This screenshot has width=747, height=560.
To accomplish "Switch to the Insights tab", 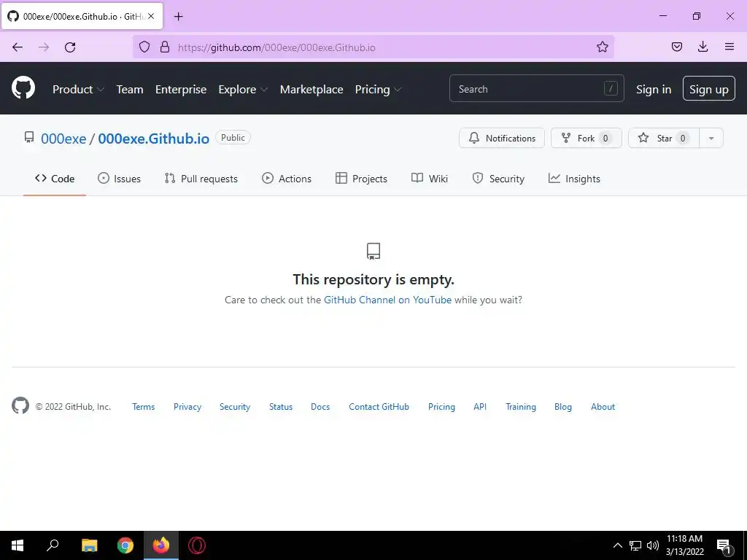I will click(x=574, y=179).
